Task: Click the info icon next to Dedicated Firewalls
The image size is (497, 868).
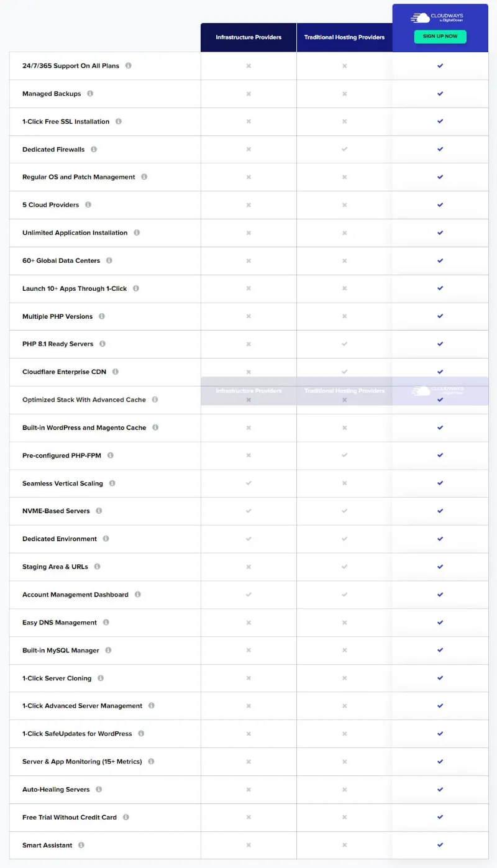Action: pos(94,149)
